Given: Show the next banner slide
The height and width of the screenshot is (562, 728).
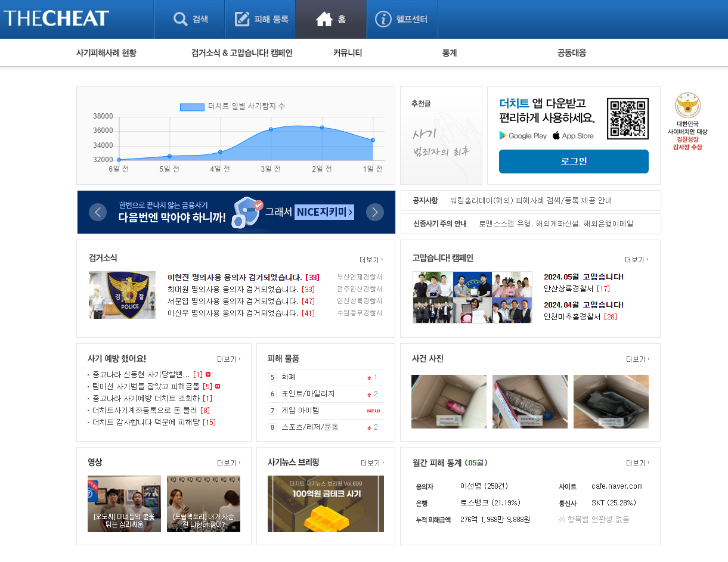Looking at the screenshot, I should tap(375, 212).
